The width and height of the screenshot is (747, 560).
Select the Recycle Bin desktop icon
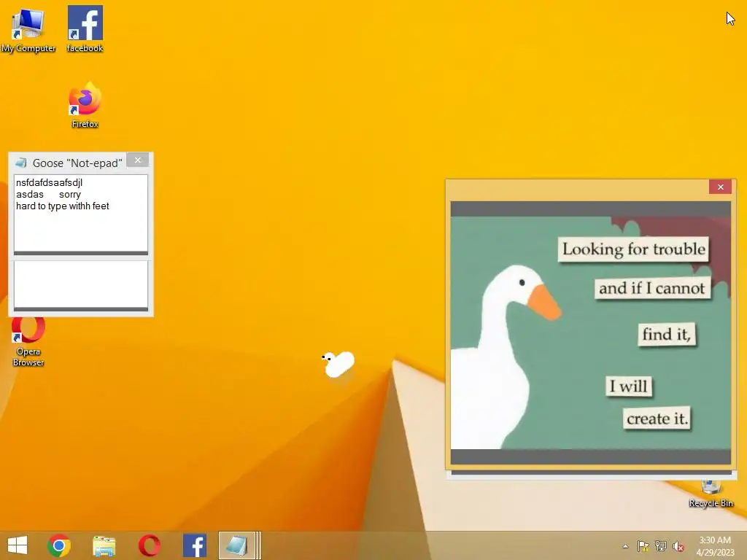711,494
